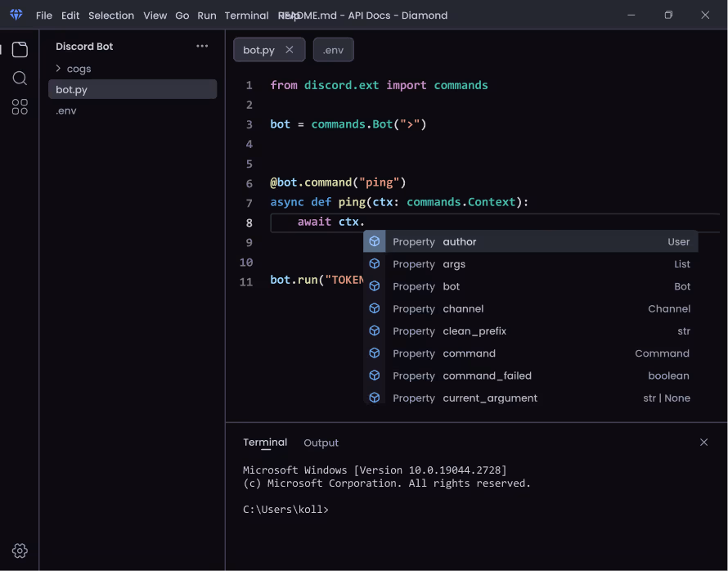Click the cube icon beside bot suggestion
The height and width of the screenshot is (571, 728).
[374, 286]
